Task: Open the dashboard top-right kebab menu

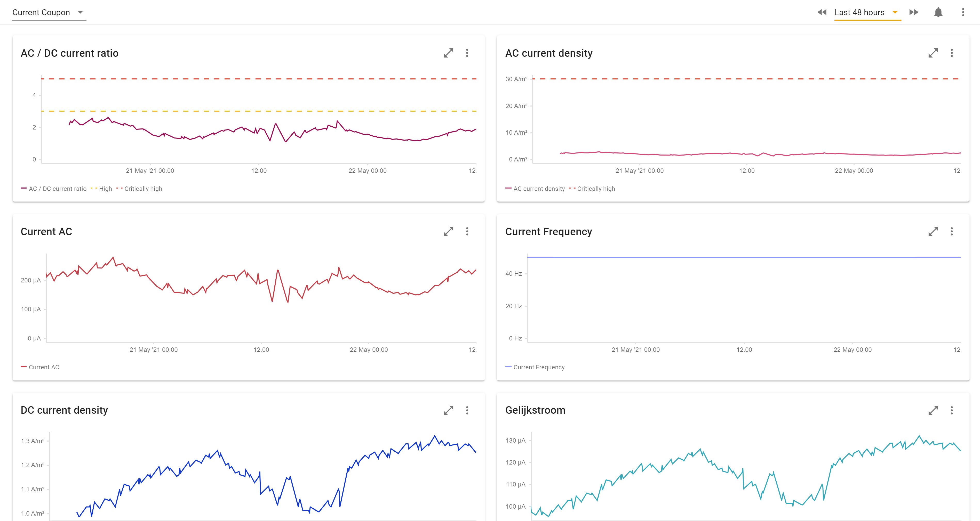Action: pyautogui.click(x=963, y=13)
